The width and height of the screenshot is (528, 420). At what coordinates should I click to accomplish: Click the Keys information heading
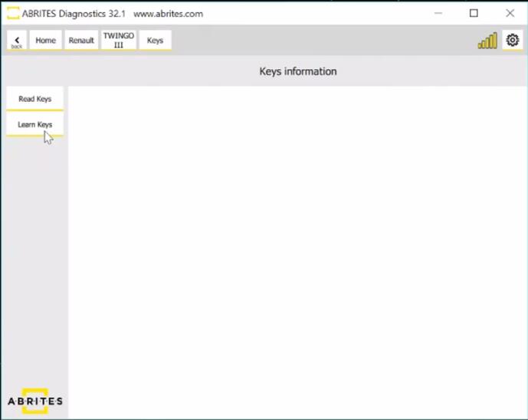[x=298, y=71]
